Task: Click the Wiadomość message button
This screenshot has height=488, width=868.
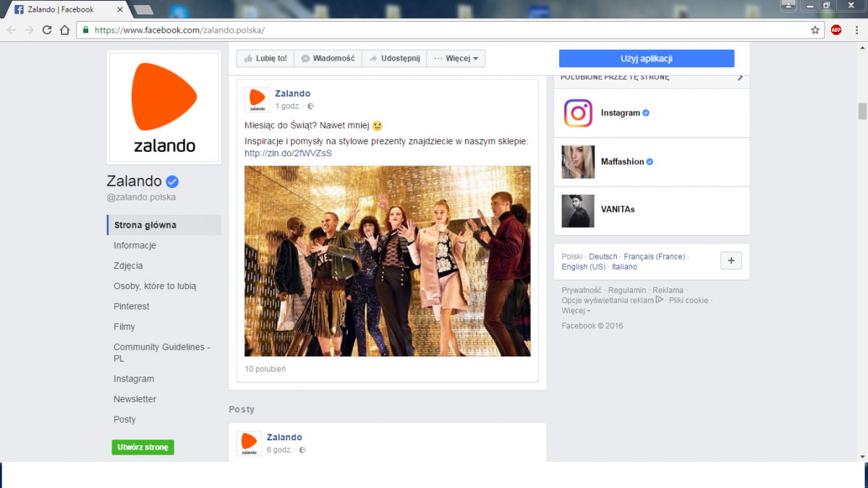Action: click(x=328, y=59)
